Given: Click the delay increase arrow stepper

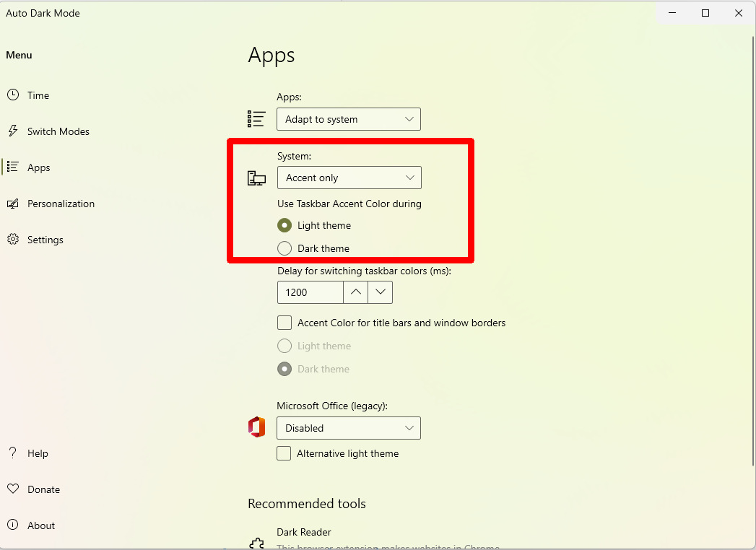Looking at the screenshot, I should [x=355, y=292].
